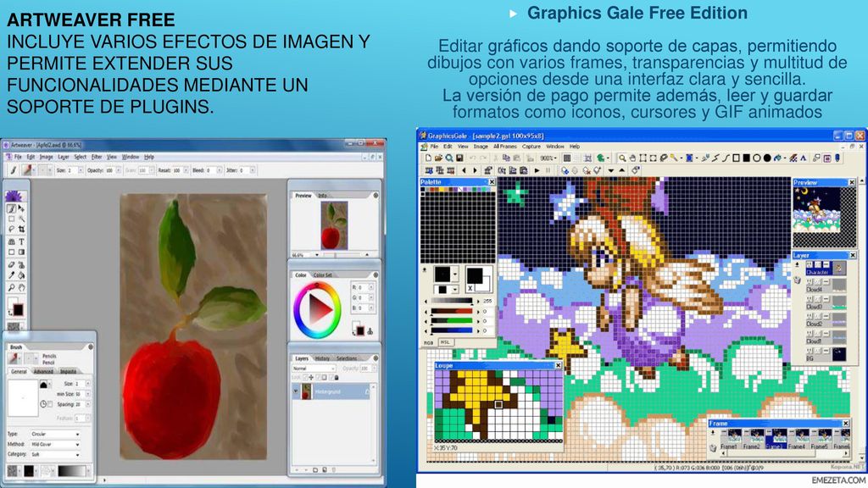Adjust the red RGB slider in GraphicsGale
The image size is (868, 488).
452,311
